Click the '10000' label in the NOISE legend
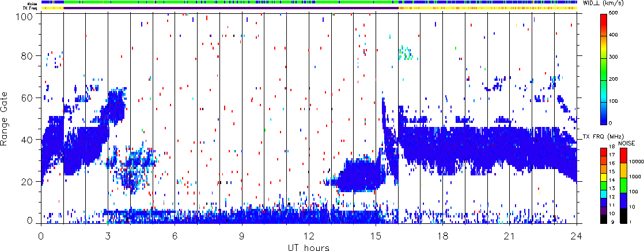 coord(637,162)
